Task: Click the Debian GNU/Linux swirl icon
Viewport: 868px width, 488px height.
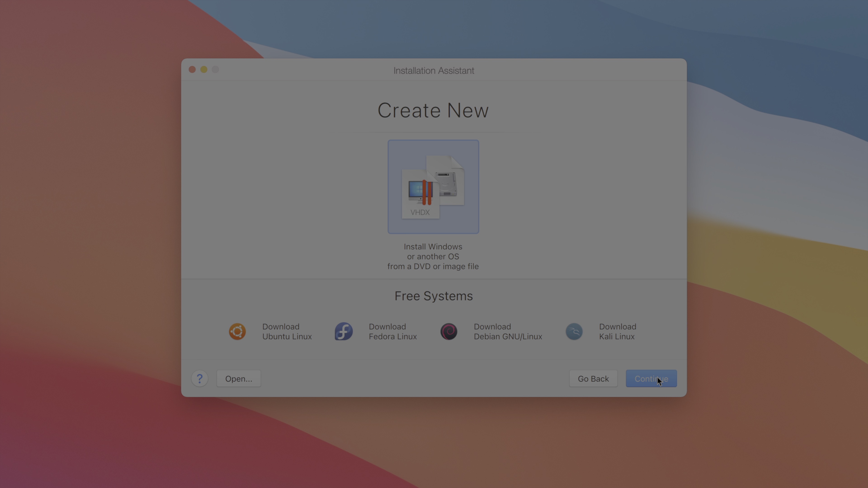Action: (x=449, y=332)
